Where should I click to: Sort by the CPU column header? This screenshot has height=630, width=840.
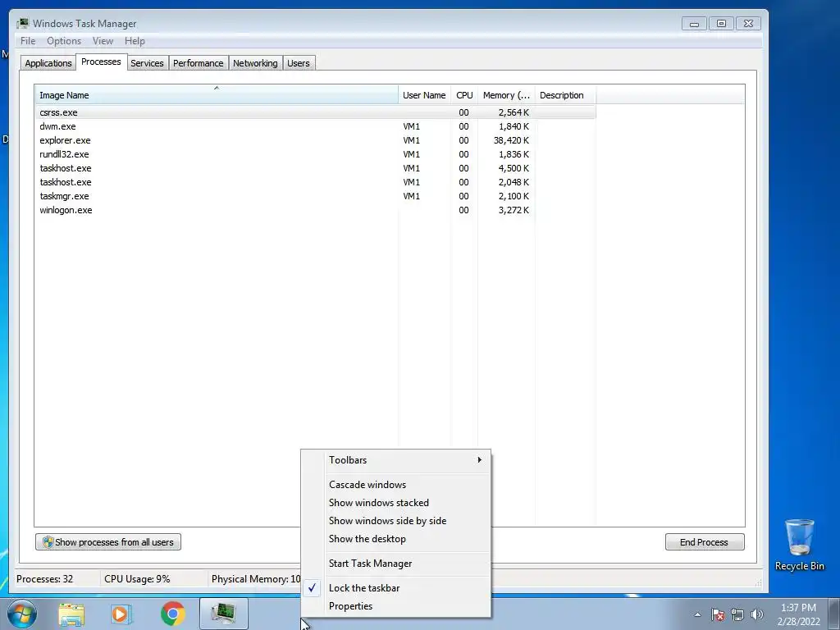[x=464, y=95]
